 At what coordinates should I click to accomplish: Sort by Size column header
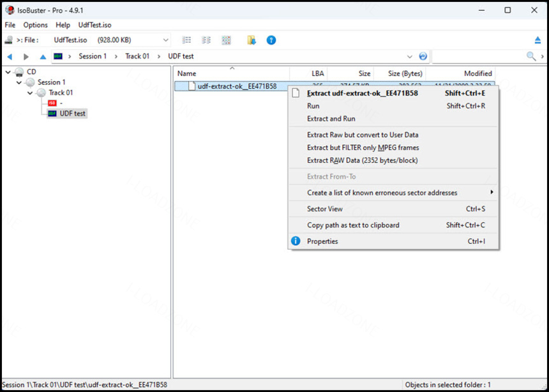tap(350, 73)
